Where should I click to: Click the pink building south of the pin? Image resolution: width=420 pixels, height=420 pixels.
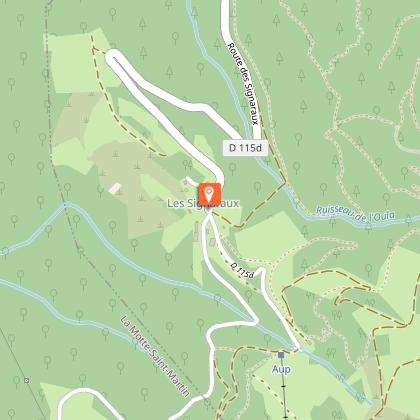click(x=196, y=231)
